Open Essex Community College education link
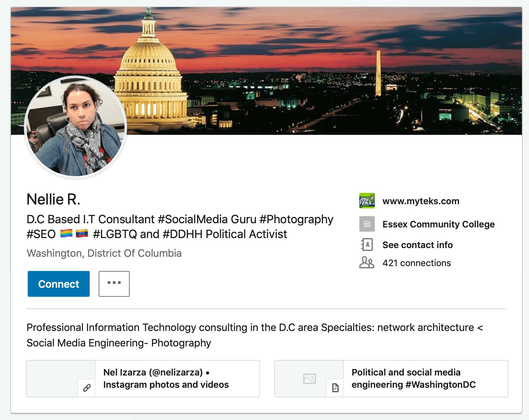Screen dimensions: 529x420 pyautogui.click(x=438, y=224)
